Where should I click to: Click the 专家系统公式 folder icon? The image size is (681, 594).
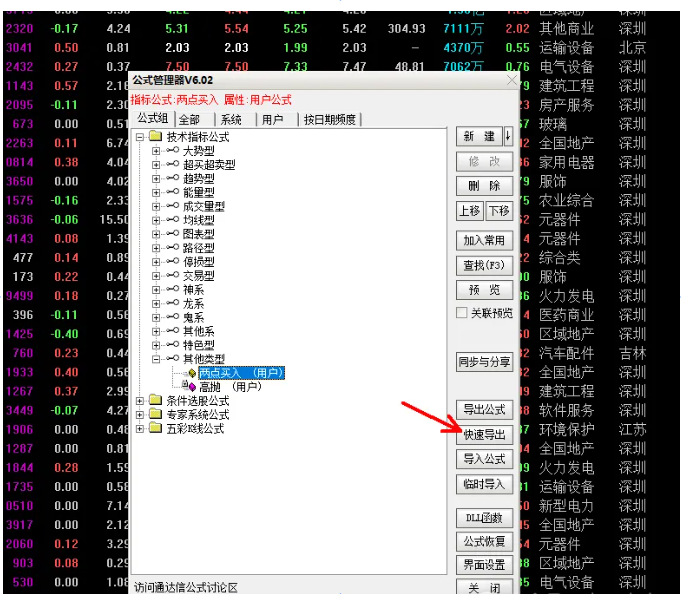pos(155,414)
